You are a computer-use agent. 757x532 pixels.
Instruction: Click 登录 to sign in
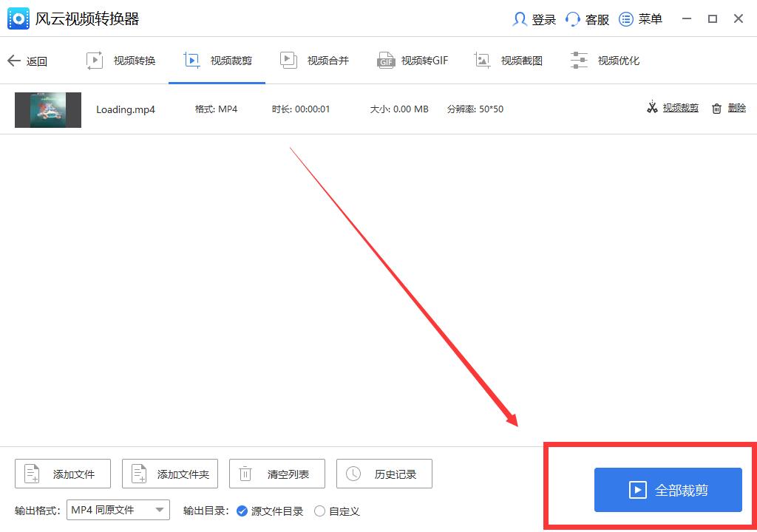[534, 19]
